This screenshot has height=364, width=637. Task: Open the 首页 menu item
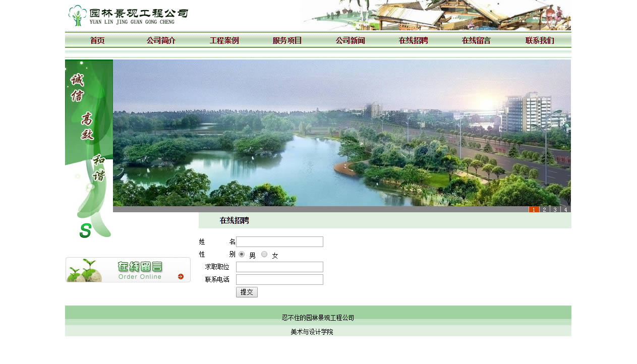click(x=97, y=41)
